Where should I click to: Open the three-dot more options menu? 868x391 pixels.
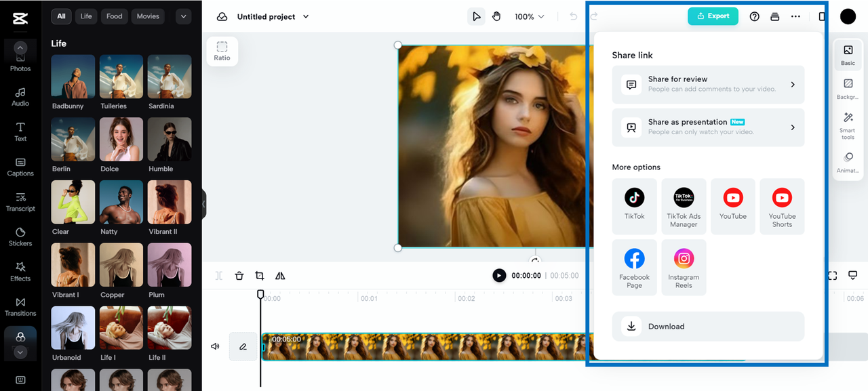point(795,17)
